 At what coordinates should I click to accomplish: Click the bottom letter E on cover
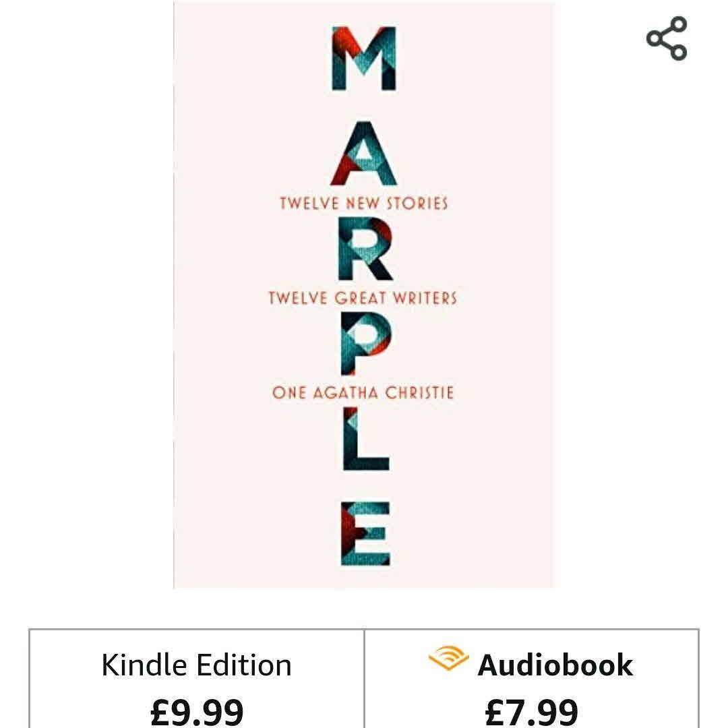tap(365, 533)
